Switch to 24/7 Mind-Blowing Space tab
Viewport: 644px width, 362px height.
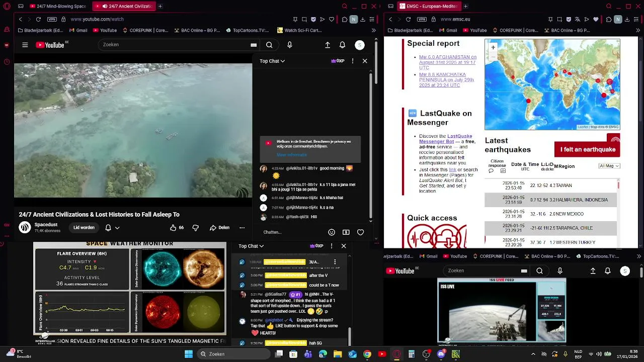58,6
